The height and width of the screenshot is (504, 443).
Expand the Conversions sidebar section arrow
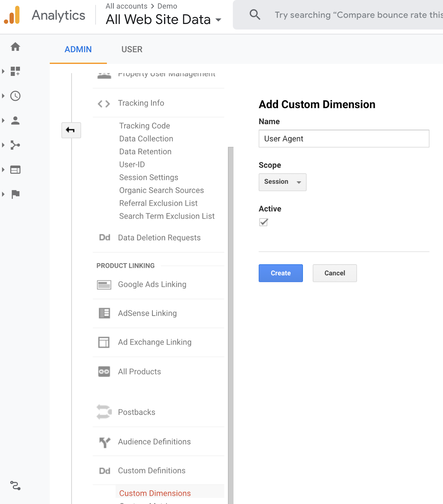[3, 194]
